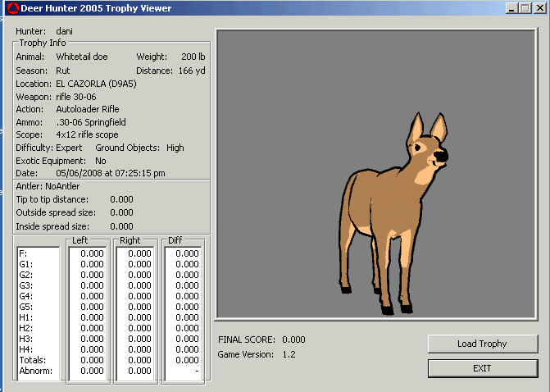550x392 pixels.
Task: Click the Game Version value '1.2'
Action: (289, 354)
